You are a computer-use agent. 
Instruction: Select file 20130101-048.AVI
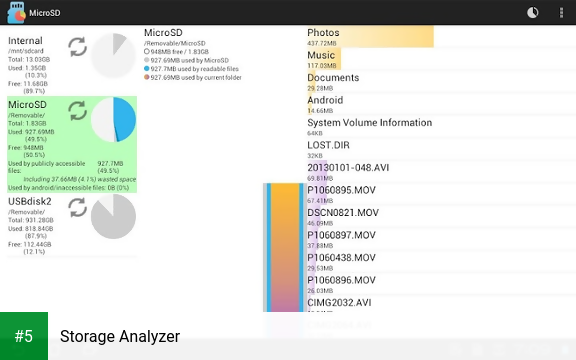pyautogui.click(x=441, y=172)
